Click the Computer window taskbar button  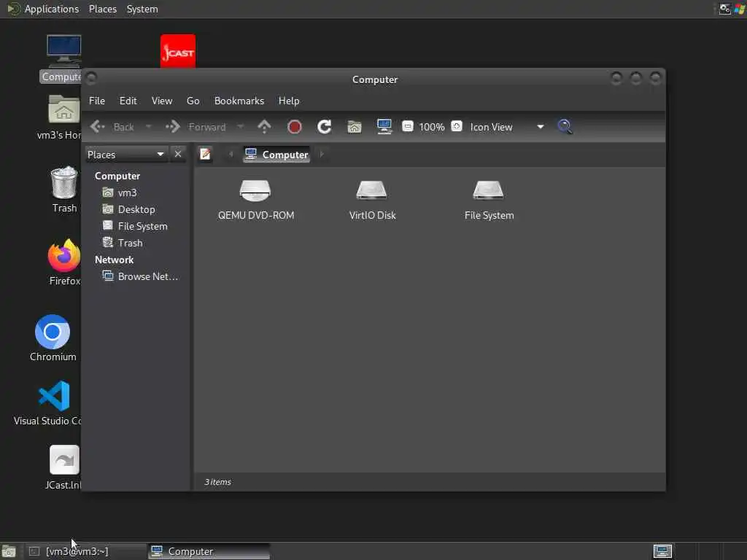pyautogui.click(x=209, y=551)
